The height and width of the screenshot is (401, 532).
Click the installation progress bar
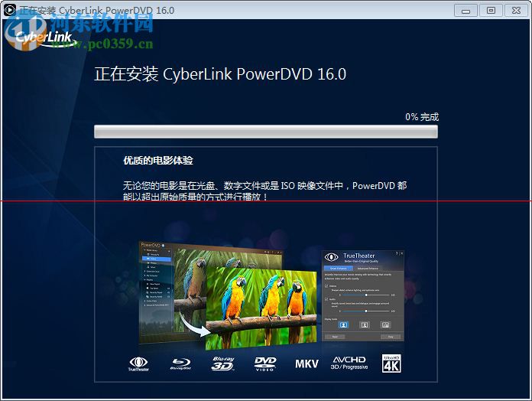266,132
